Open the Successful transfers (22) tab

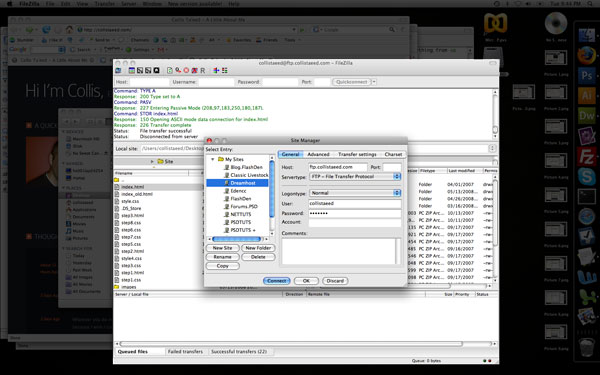[x=239, y=351]
